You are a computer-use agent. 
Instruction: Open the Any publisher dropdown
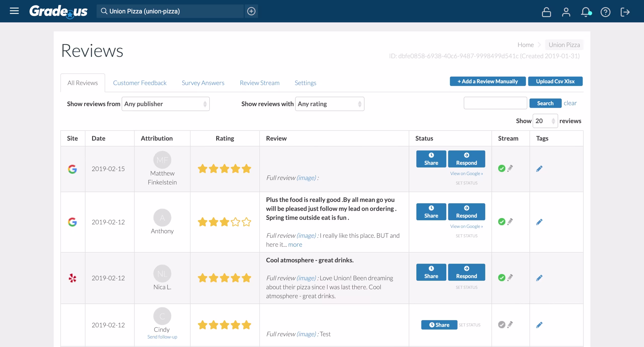[165, 104]
